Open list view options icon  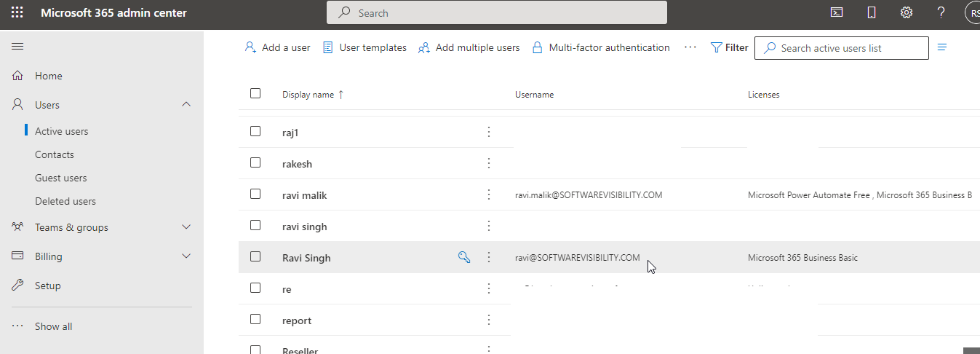pos(942,47)
